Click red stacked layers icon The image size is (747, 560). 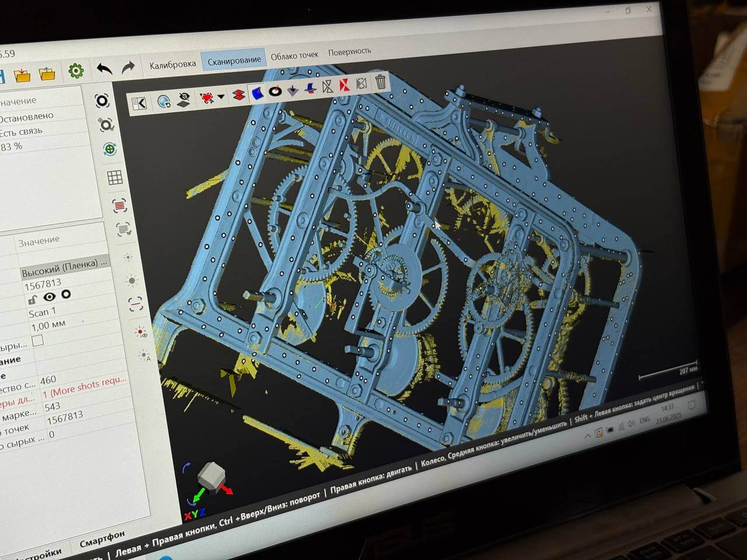pos(238,94)
